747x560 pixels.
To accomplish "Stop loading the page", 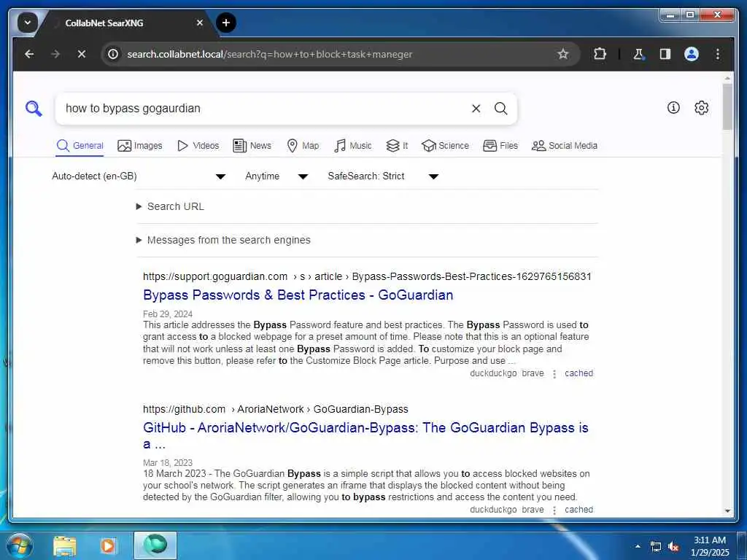I will coord(82,54).
